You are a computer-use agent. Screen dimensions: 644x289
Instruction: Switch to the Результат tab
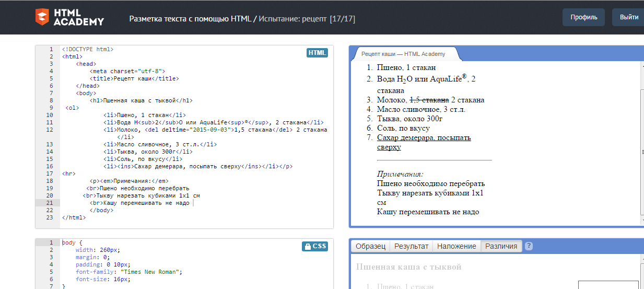411,246
